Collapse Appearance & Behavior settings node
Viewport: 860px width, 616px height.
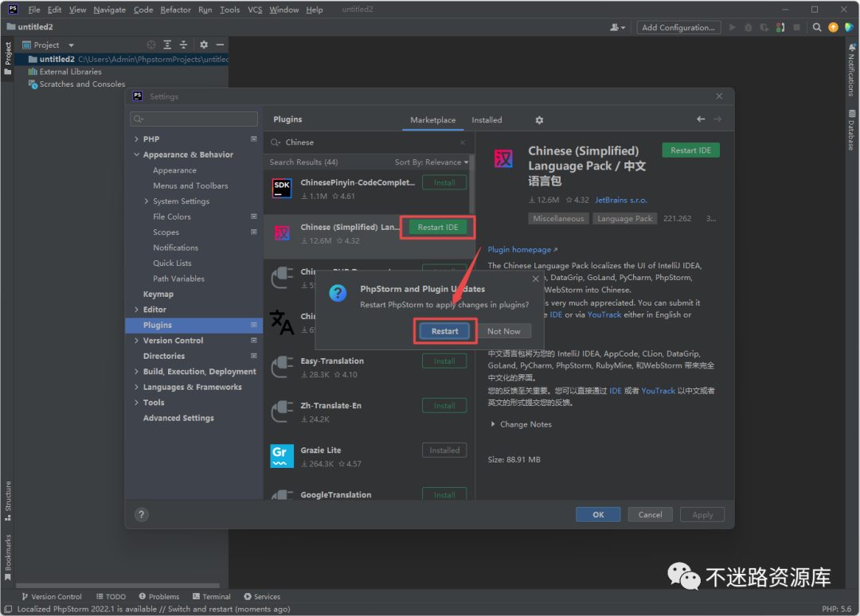137,155
